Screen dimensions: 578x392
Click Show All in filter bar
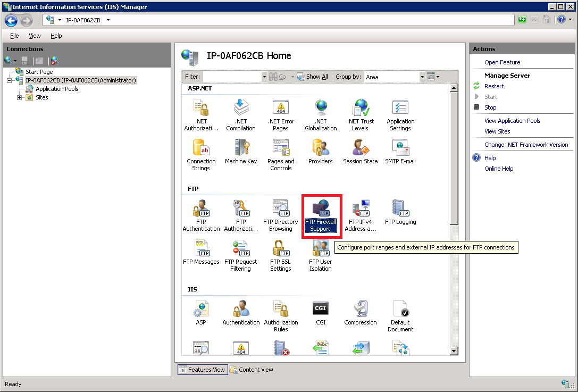(312, 77)
